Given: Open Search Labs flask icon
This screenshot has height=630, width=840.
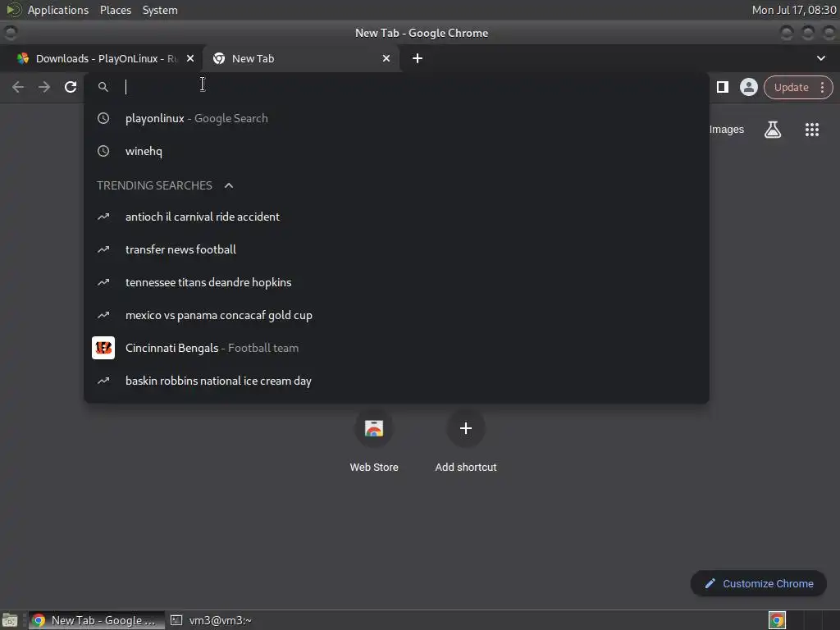Looking at the screenshot, I should [773, 130].
